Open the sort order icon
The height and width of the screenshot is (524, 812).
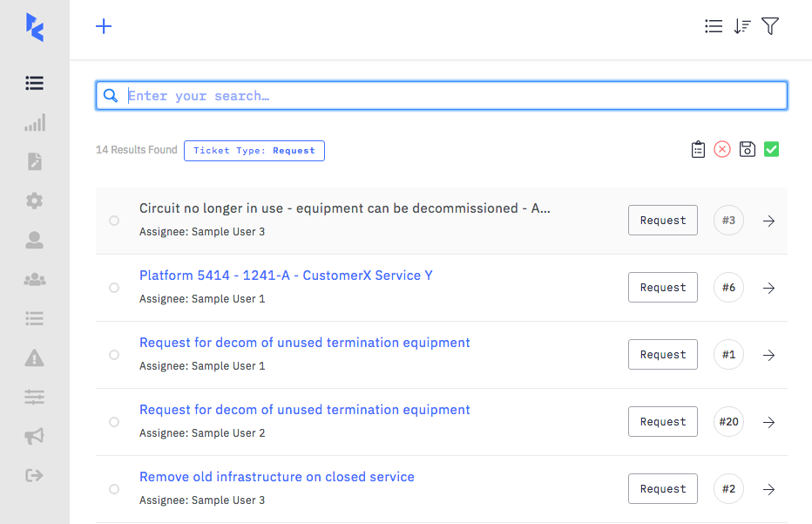point(742,26)
